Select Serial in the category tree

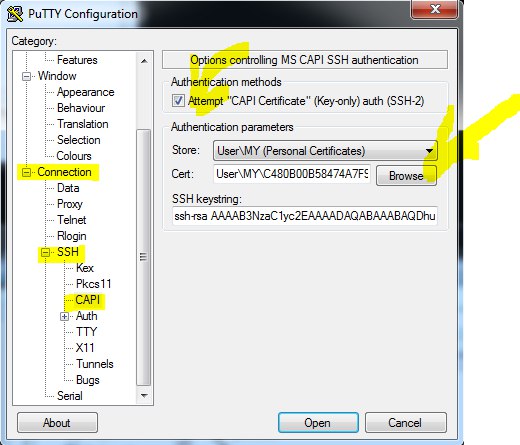70,396
